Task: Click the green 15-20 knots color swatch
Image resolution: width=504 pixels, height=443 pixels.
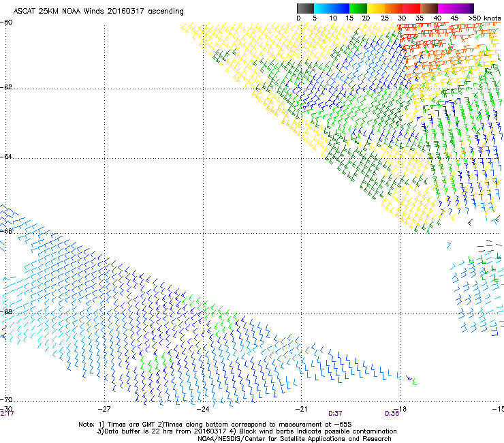Action: coord(358,8)
